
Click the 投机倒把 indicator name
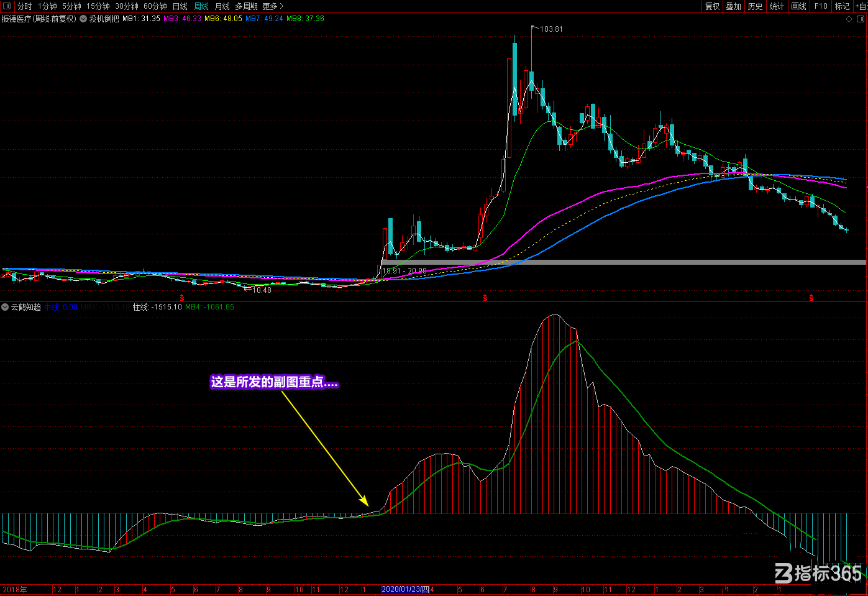point(104,19)
